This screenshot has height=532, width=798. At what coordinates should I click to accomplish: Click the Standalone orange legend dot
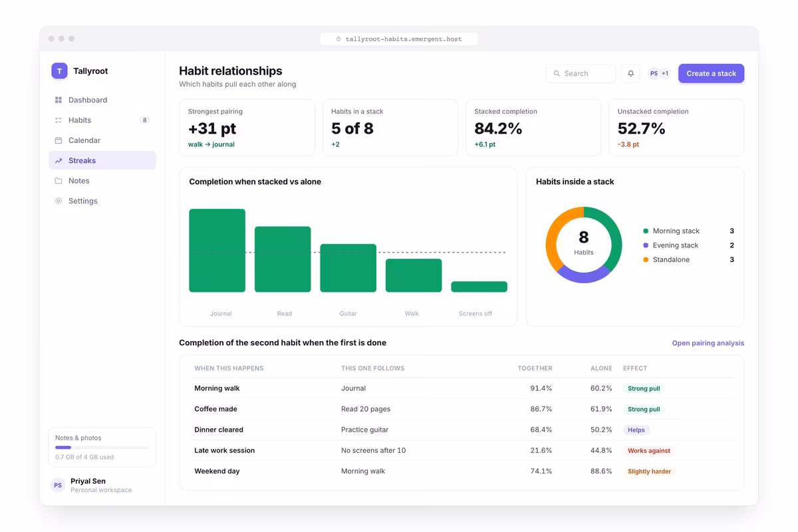646,260
